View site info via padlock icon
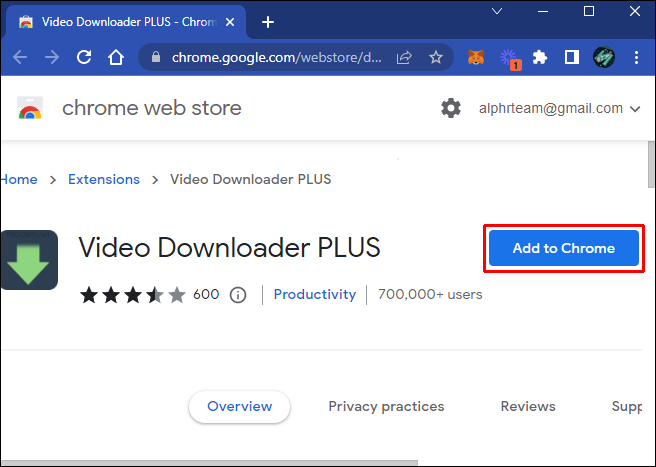 (x=156, y=57)
